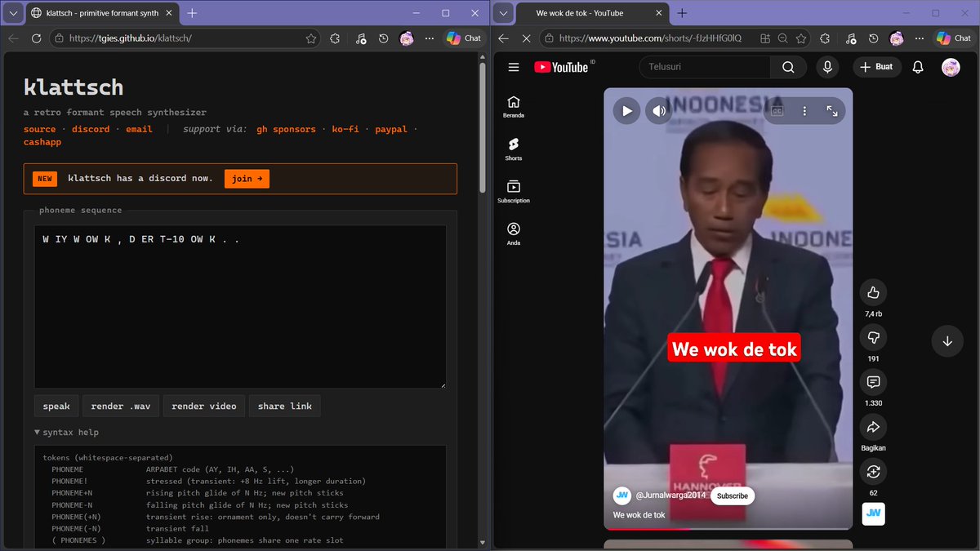Click render .wav button
The image size is (980, 551).
pyautogui.click(x=121, y=406)
